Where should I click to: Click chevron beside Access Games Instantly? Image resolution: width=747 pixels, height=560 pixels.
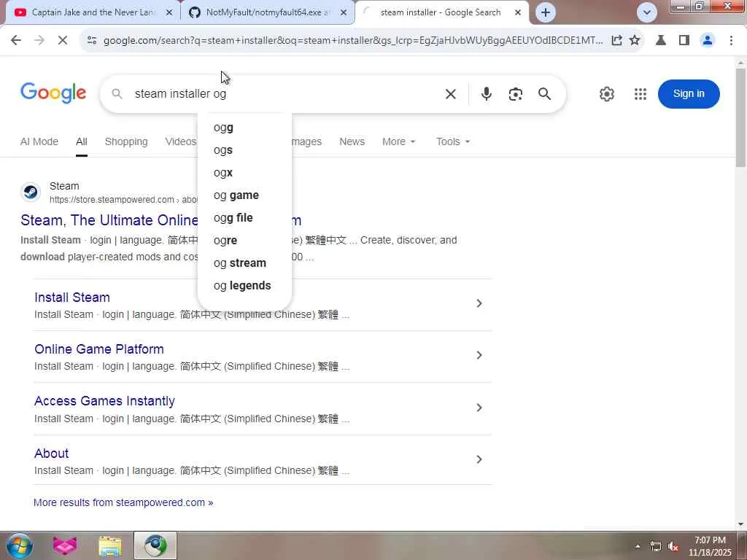(479, 408)
